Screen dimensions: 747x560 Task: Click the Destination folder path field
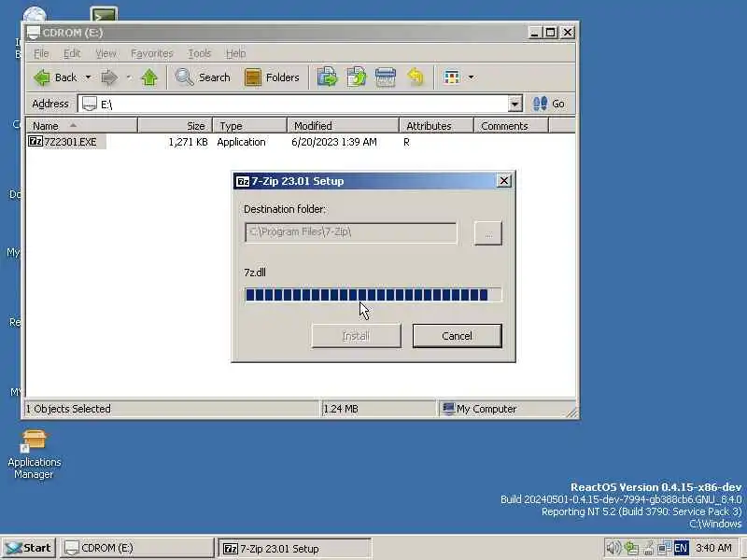pyautogui.click(x=351, y=232)
